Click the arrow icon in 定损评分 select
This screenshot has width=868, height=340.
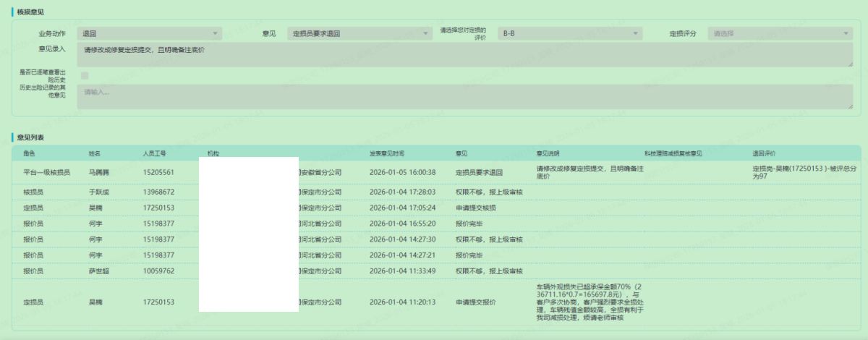pos(846,33)
